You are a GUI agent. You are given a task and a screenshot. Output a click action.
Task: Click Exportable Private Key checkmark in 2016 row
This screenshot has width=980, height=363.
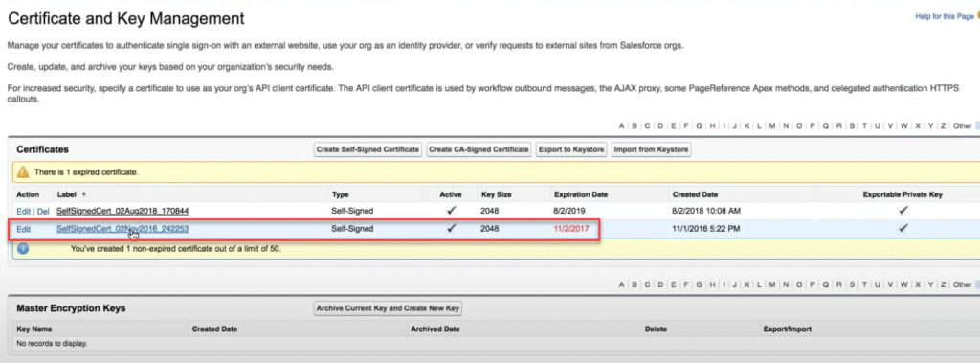[902, 229]
